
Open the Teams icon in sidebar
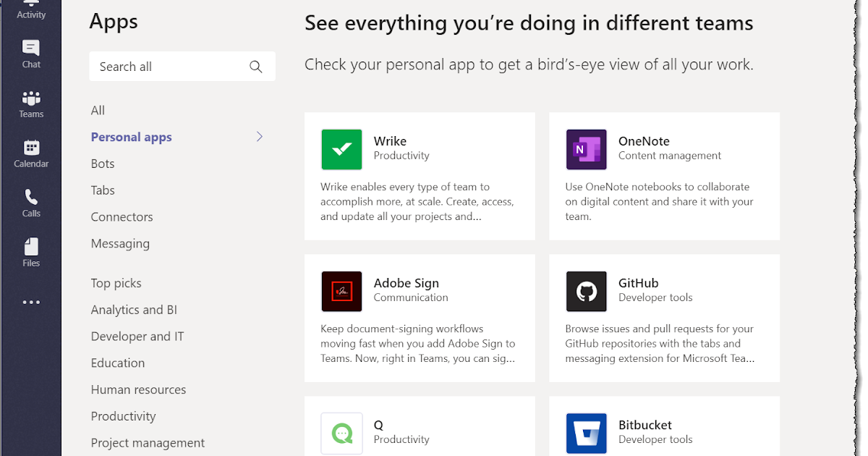tap(31, 98)
